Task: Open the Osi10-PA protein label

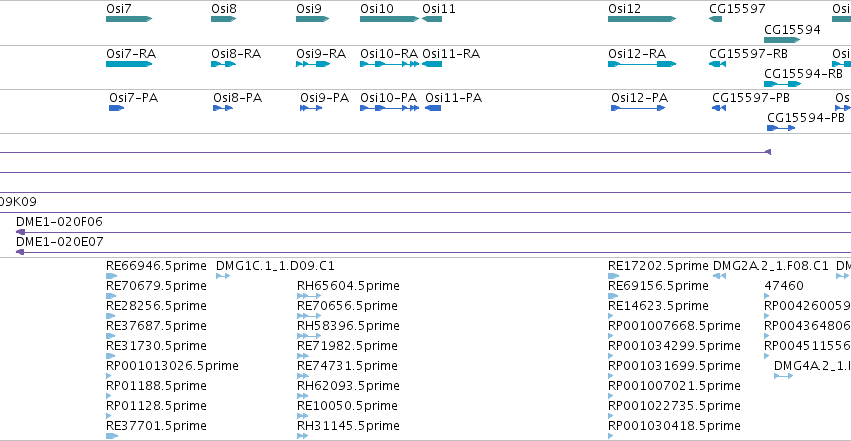Action: click(x=389, y=98)
